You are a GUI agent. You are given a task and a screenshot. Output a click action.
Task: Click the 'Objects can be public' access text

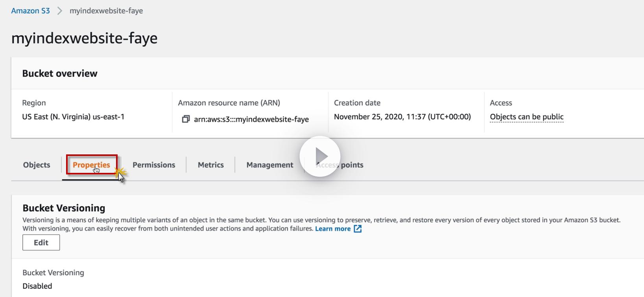(x=526, y=117)
